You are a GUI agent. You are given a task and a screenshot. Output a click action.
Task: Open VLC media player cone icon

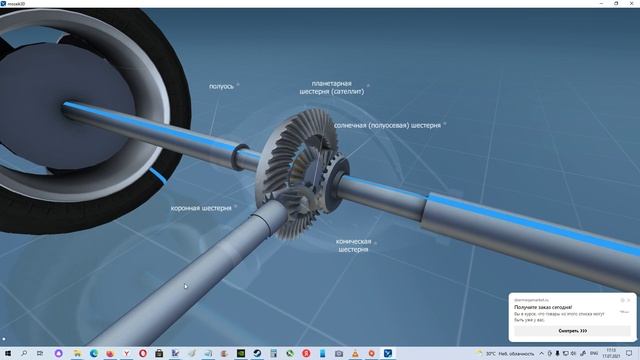click(355, 353)
